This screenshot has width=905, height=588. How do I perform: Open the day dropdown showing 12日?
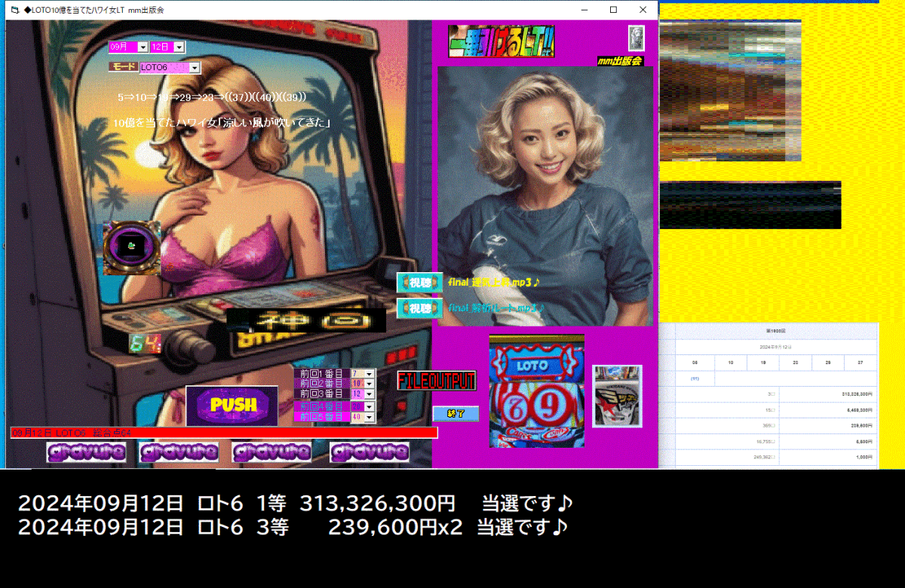click(x=167, y=47)
